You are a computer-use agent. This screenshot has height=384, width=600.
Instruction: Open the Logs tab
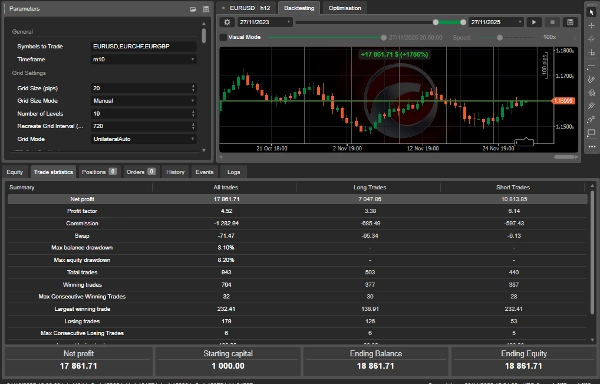click(233, 172)
